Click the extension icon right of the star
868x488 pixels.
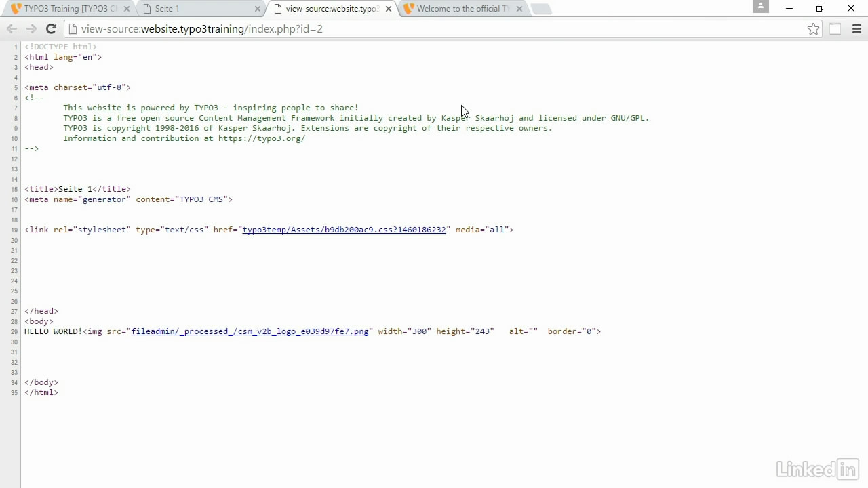click(835, 28)
